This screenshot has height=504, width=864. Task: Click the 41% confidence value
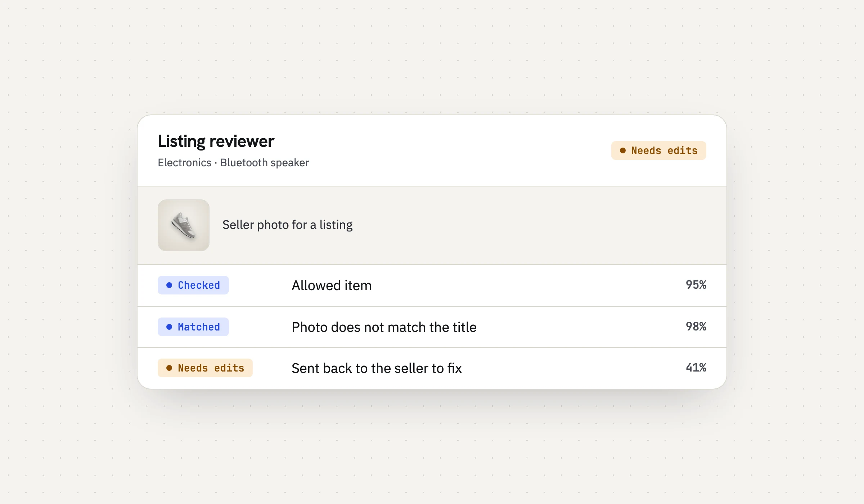pyautogui.click(x=696, y=368)
